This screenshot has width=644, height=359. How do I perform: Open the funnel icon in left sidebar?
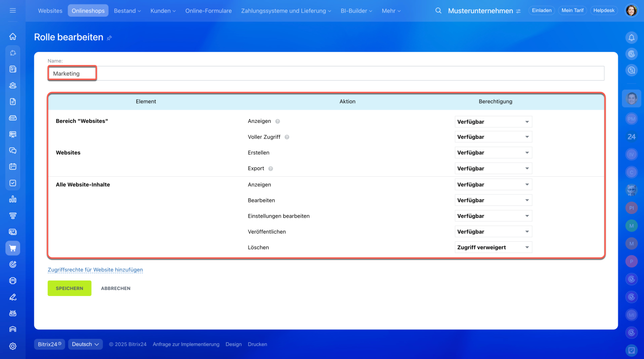[x=13, y=216]
